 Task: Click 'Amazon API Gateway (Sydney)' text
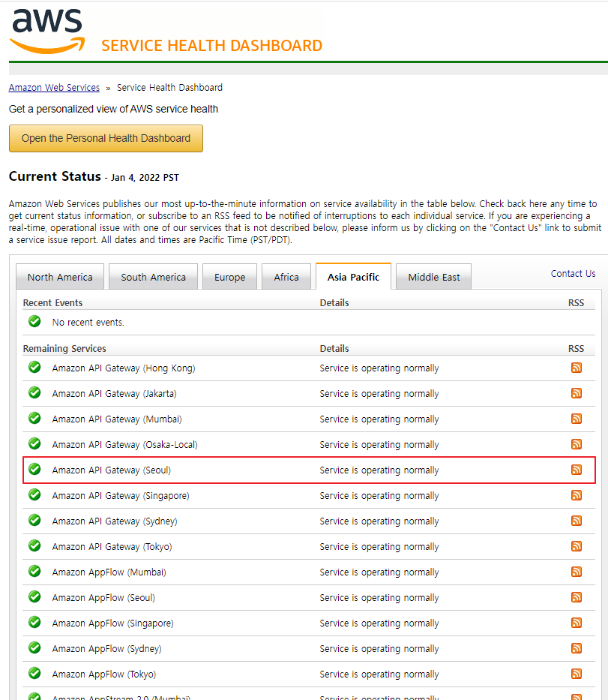[115, 521]
